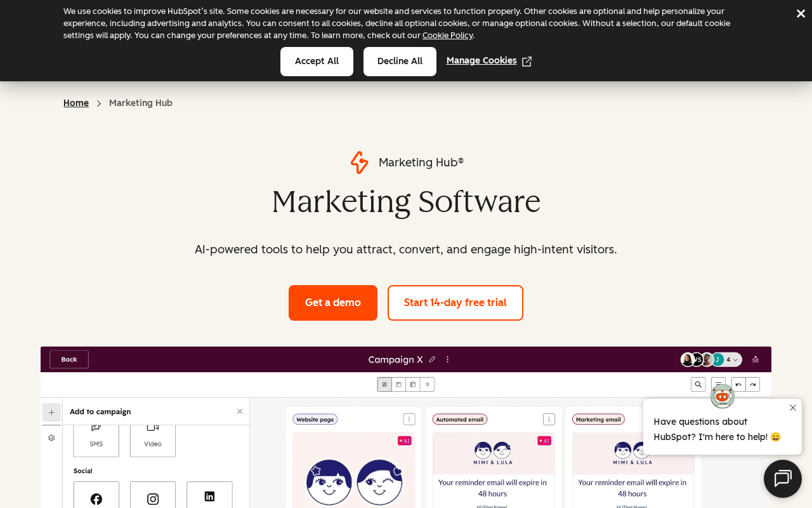Open the Cookie Policy link

coord(447,36)
